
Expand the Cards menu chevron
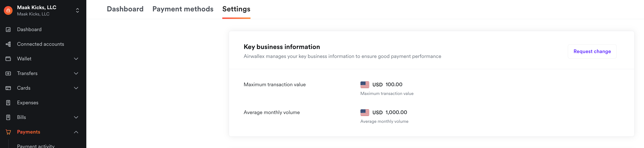(x=76, y=88)
